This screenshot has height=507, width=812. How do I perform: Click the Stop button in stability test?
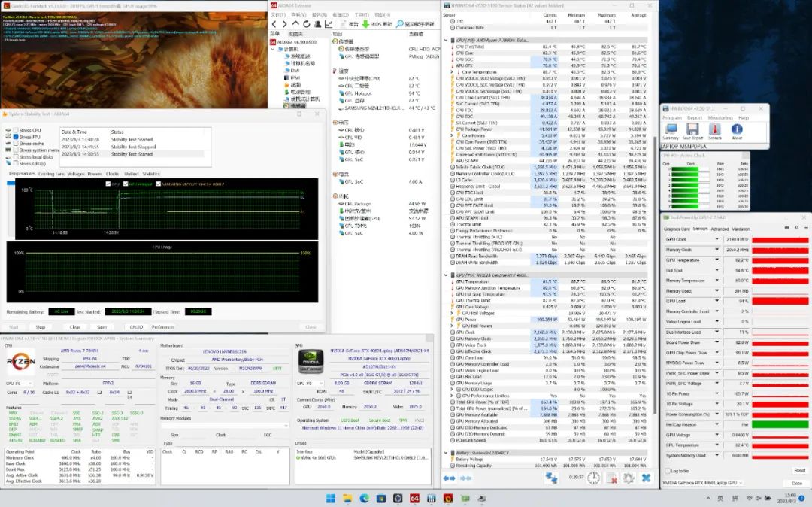point(40,327)
